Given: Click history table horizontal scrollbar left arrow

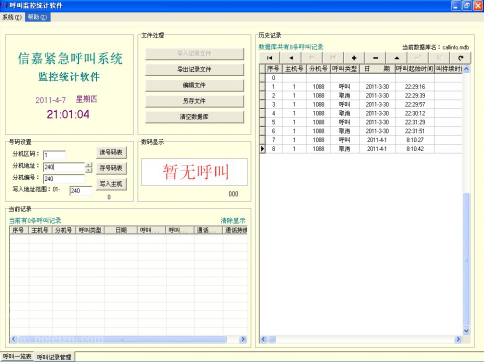Looking at the screenshot, I should pyautogui.click(x=263, y=339).
